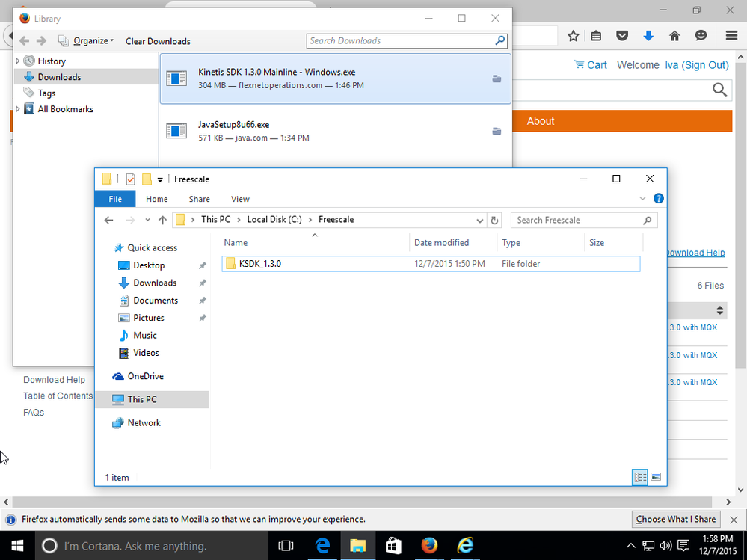The image size is (747, 560).
Task: Open Tags in Library sidebar
Action: pyautogui.click(x=46, y=93)
